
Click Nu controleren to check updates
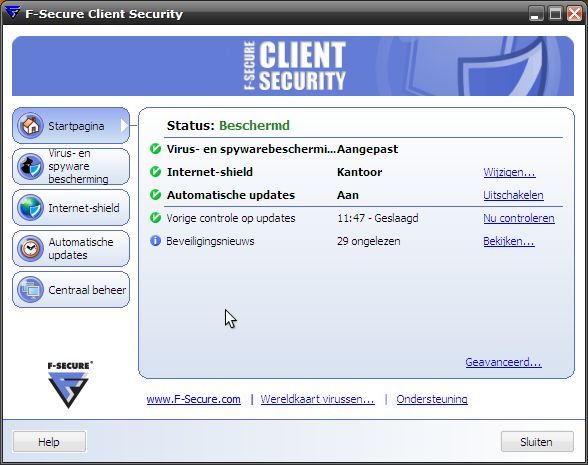coord(519,218)
